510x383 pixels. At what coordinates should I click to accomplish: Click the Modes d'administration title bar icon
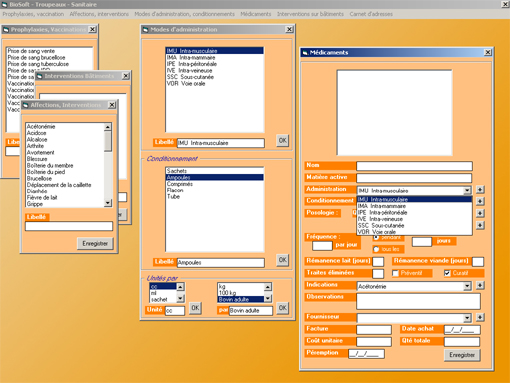(145, 30)
